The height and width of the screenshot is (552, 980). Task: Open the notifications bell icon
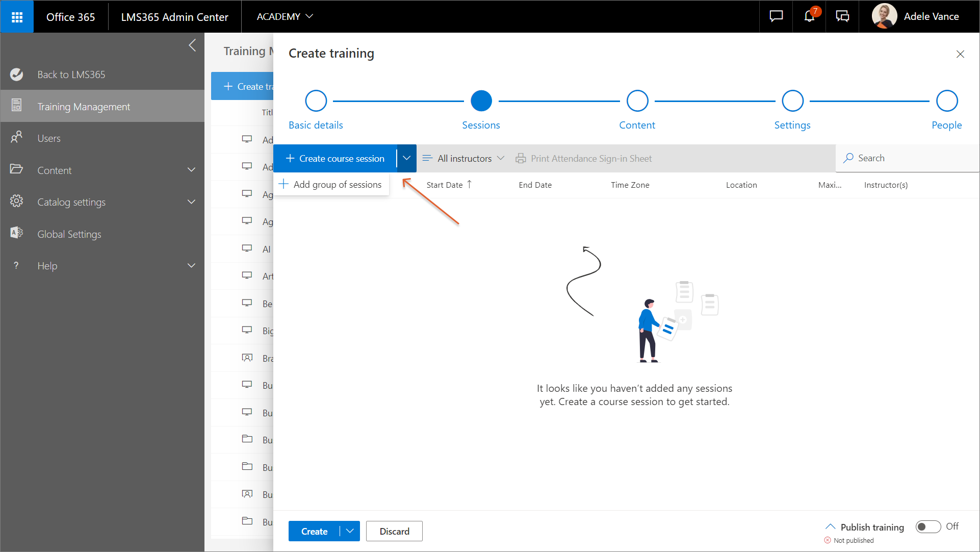(x=809, y=17)
